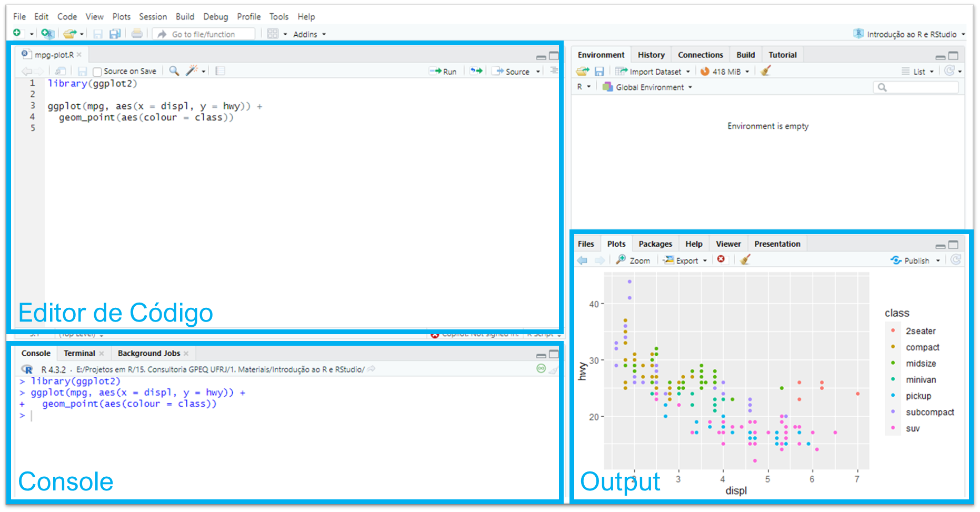The height and width of the screenshot is (512, 980).
Task: Click the console prompt input line
Action: [287, 416]
